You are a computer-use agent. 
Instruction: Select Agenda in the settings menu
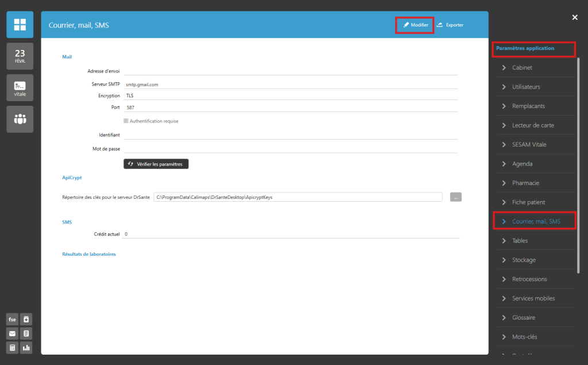coord(522,164)
